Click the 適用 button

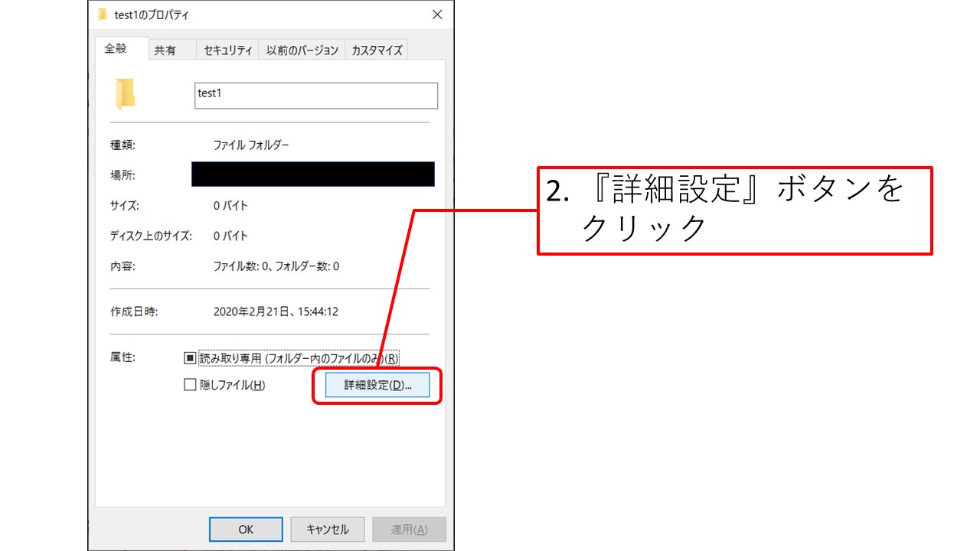tap(409, 529)
